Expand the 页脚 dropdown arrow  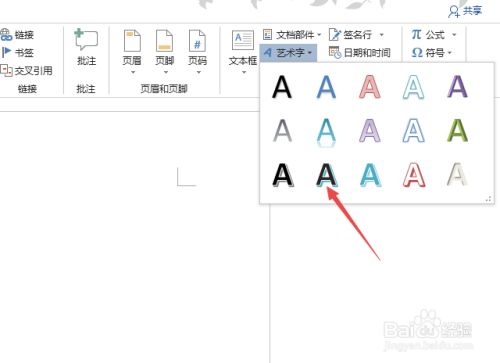coord(165,72)
